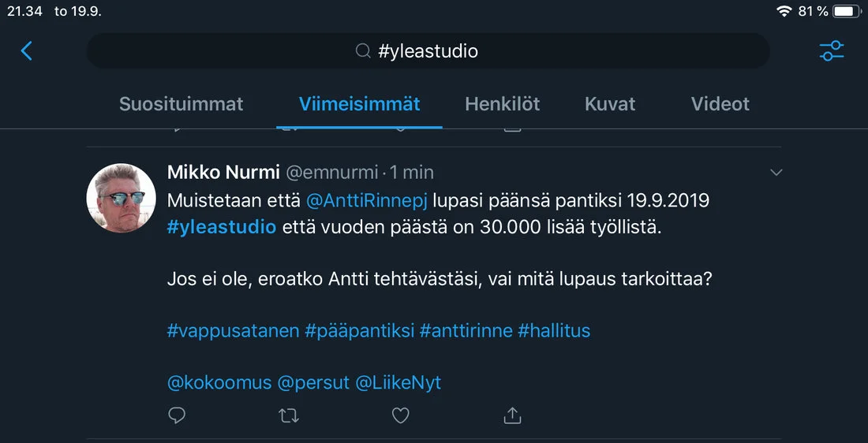The height and width of the screenshot is (443, 868).
Task: Retweet Mikko Nurmi's tweet
Action: (290, 415)
